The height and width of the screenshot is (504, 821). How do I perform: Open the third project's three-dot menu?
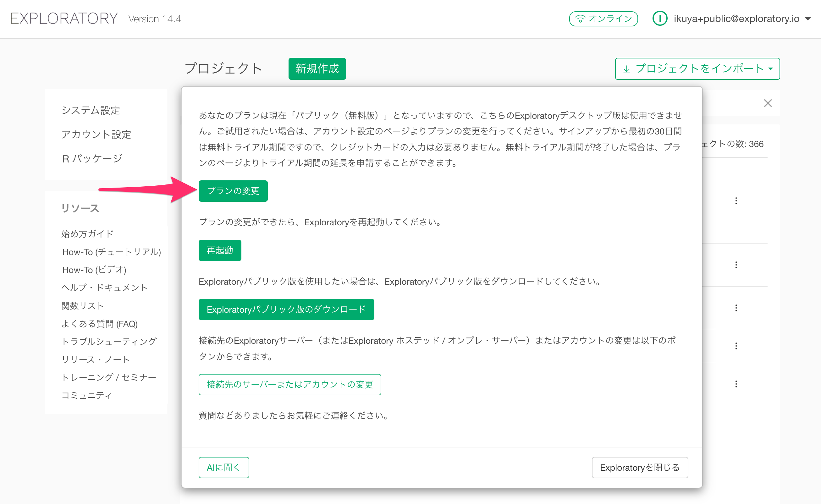point(736,308)
